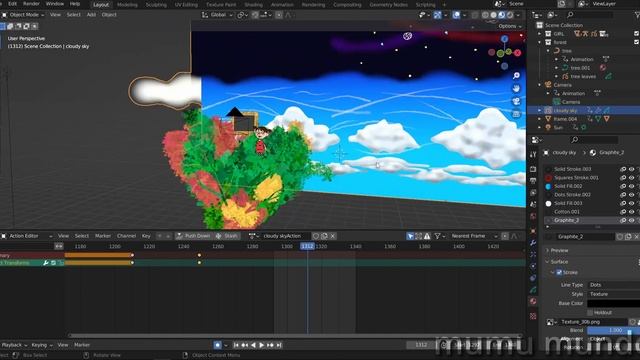Open the Playback popover

tap(14, 345)
